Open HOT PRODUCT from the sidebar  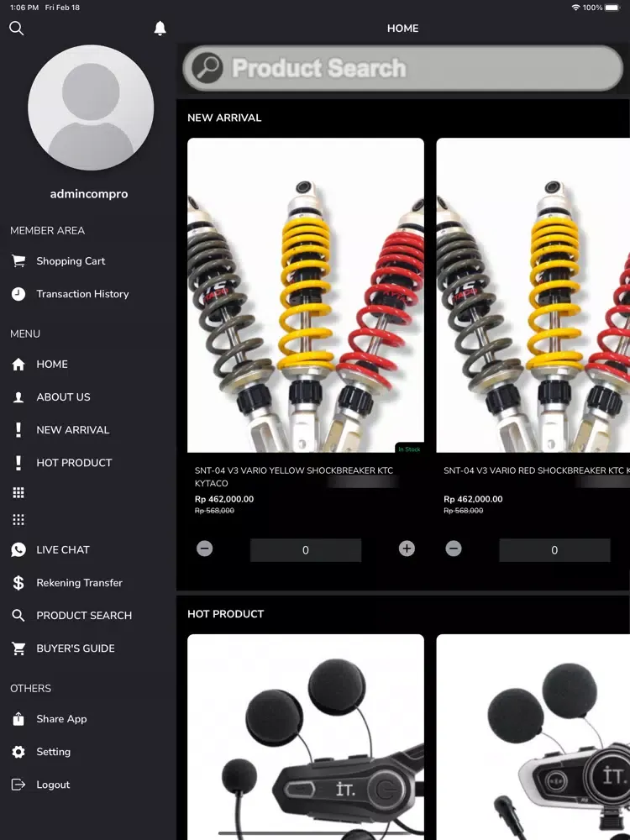click(74, 463)
